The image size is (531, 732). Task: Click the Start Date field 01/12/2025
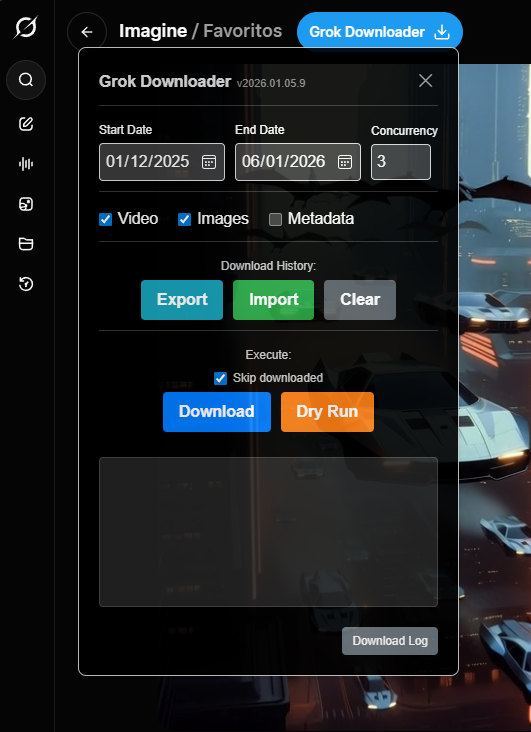[x=162, y=162]
